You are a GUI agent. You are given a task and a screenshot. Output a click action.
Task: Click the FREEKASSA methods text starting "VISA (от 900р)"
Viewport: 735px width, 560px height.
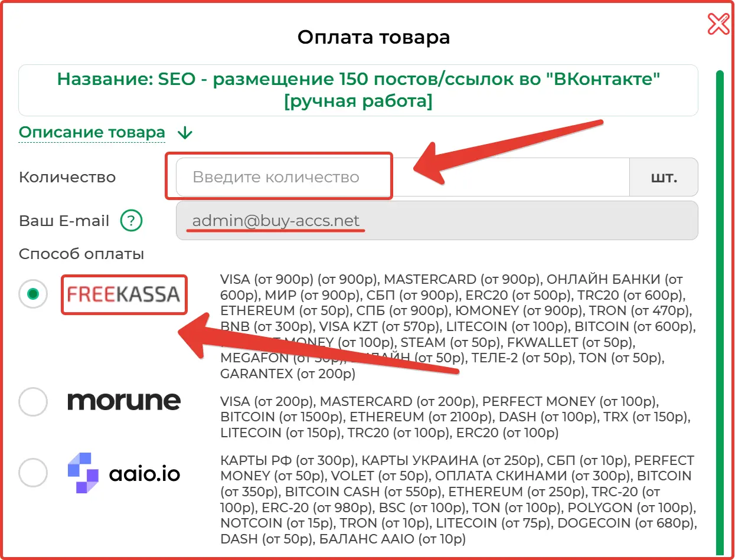click(x=458, y=326)
